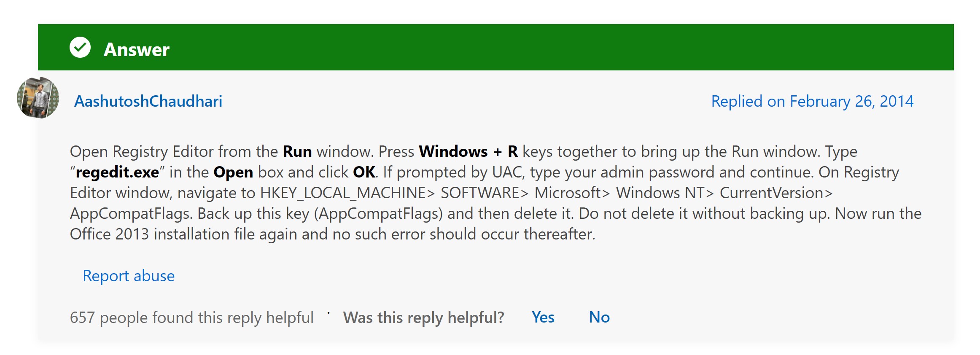Click the Answer banner header
Viewport: 980px width, 355px height.
(137, 49)
